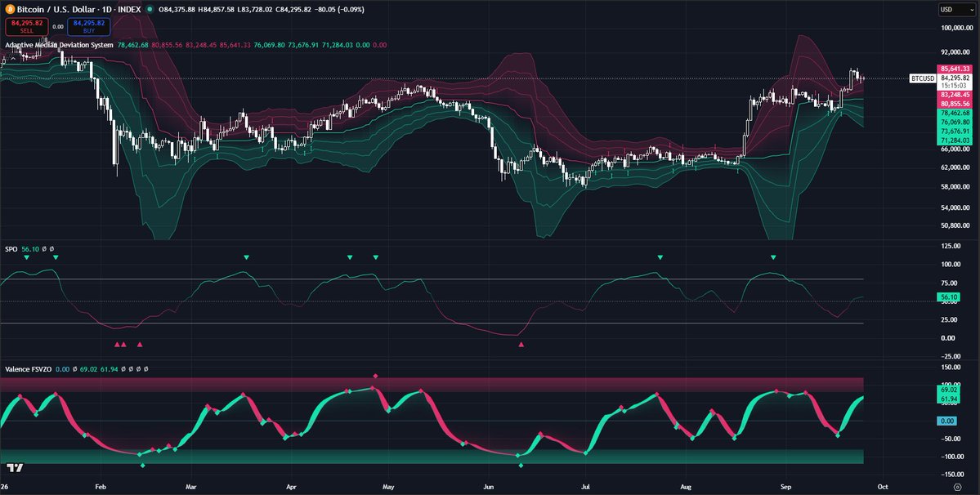Click the −80.05 (−0.09%) change value

pos(339,9)
